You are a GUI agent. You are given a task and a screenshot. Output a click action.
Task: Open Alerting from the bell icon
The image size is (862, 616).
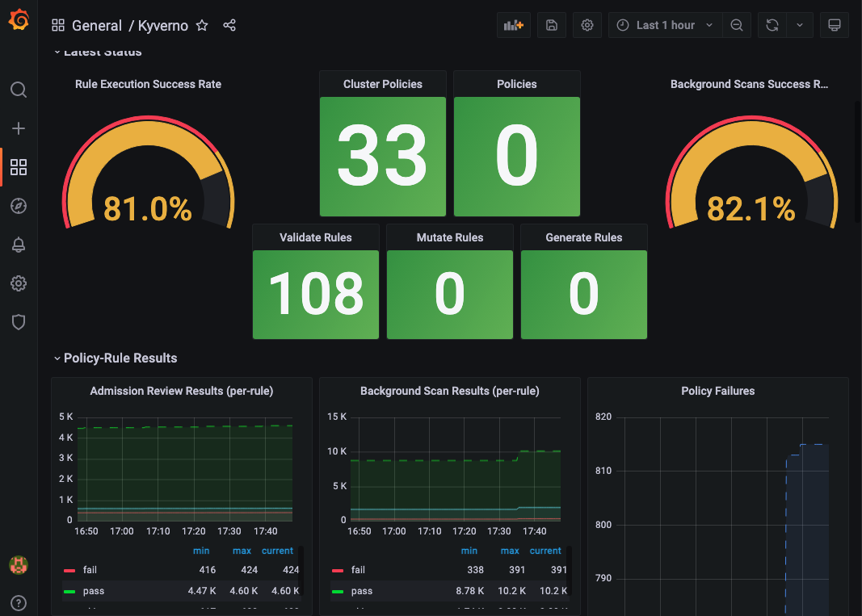pos(19,245)
